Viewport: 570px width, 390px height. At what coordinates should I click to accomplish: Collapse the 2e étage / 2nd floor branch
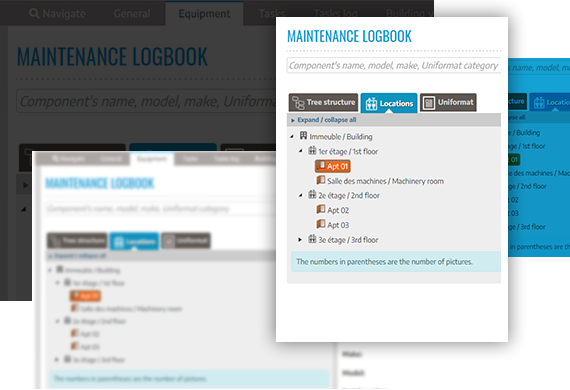point(300,196)
